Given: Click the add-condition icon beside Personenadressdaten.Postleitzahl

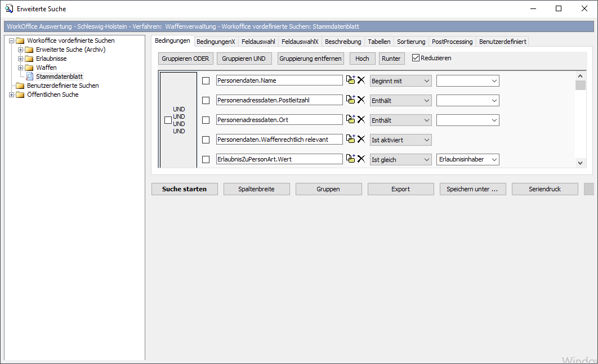Looking at the screenshot, I should [x=350, y=100].
